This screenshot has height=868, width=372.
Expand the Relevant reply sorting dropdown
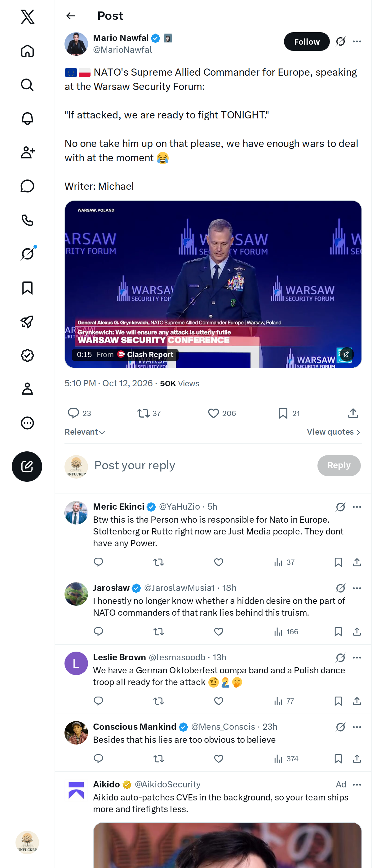click(85, 432)
